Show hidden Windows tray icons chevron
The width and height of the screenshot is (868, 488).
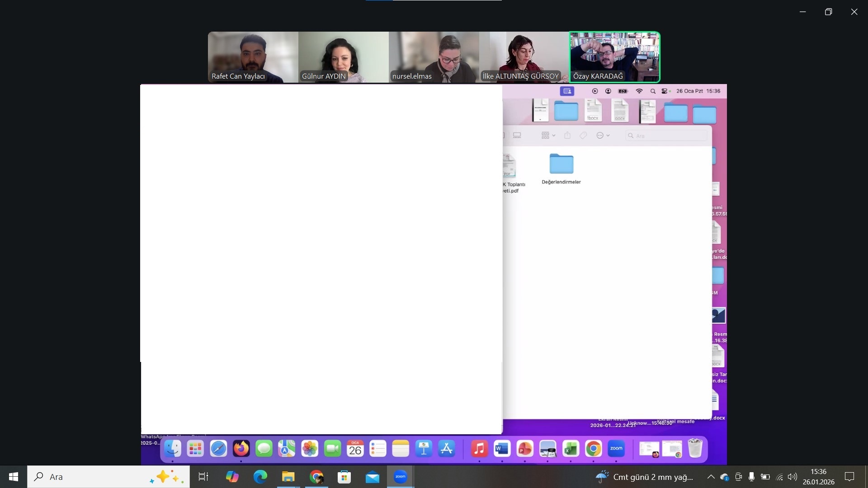[x=711, y=477]
